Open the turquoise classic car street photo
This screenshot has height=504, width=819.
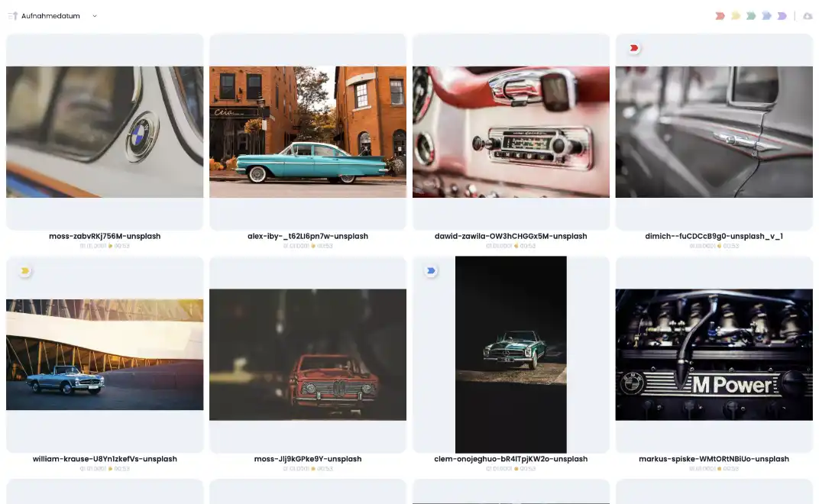point(308,131)
